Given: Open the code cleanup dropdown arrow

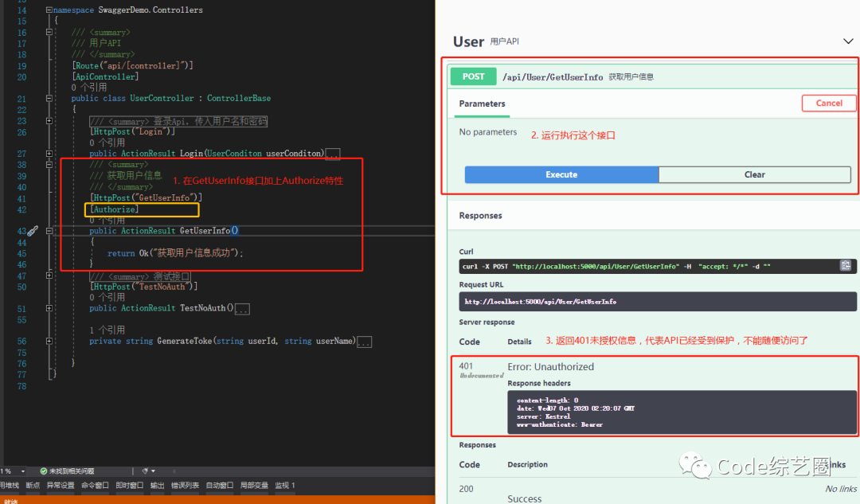Looking at the screenshot, I should (x=153, y=471).
